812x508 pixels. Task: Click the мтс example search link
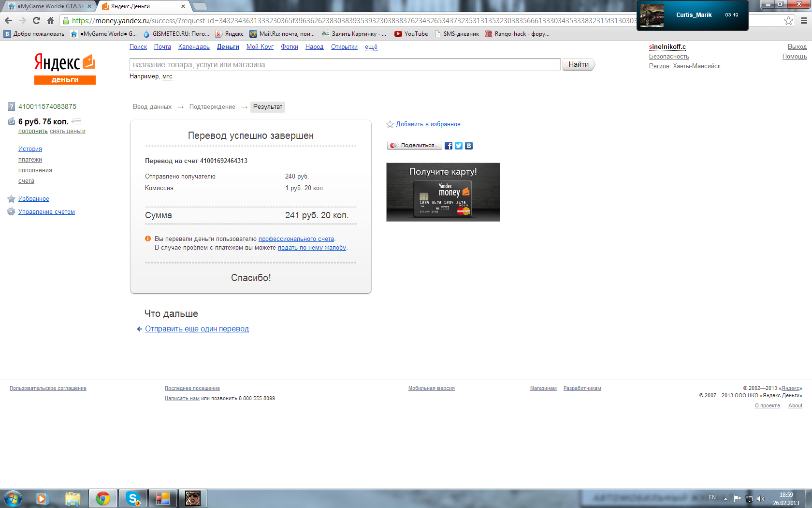(x=167, y=76)
